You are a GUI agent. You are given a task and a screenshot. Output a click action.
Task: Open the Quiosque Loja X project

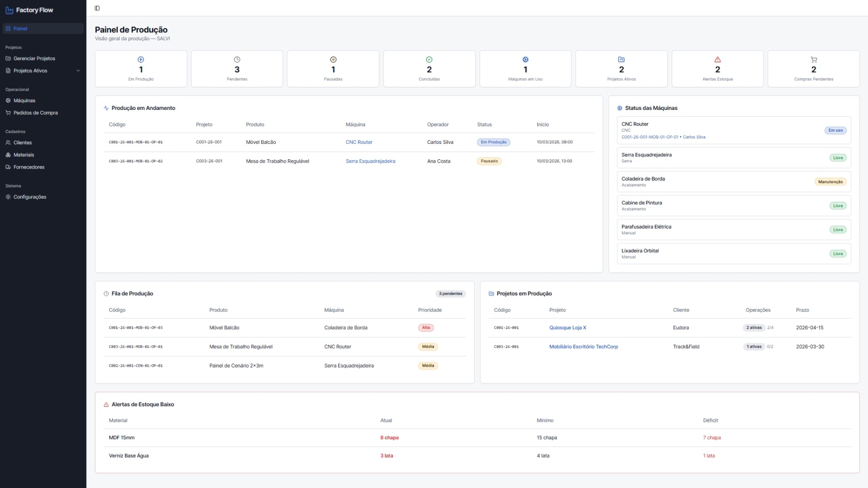(568, 328)
